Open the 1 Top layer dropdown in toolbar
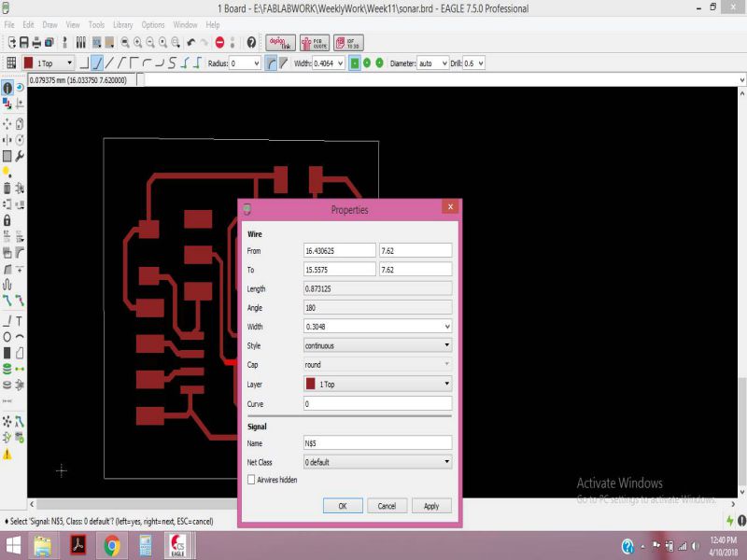This screenshot has width=747, height=560. [x=49, y=63]
